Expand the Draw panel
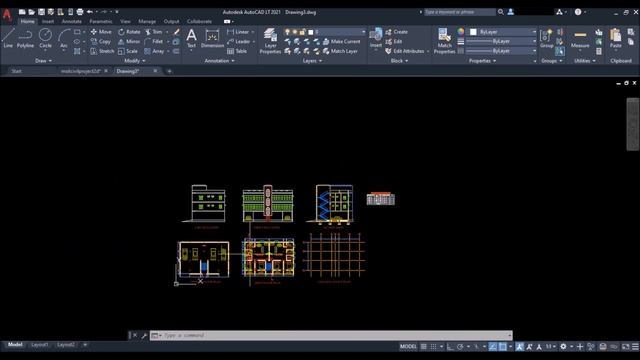The image size is (640, 360). click(x=43, y=61)
